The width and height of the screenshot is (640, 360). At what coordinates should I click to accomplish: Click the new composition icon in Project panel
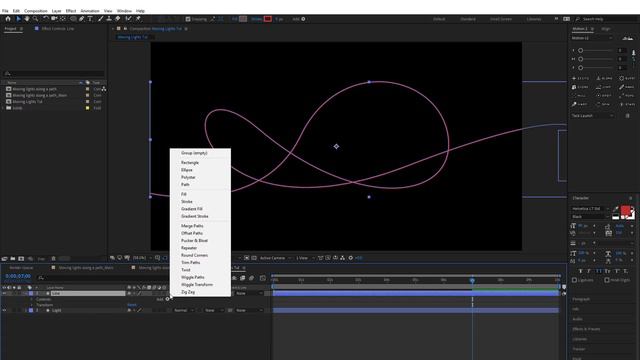pyautogui.click(x=21, y=259)
